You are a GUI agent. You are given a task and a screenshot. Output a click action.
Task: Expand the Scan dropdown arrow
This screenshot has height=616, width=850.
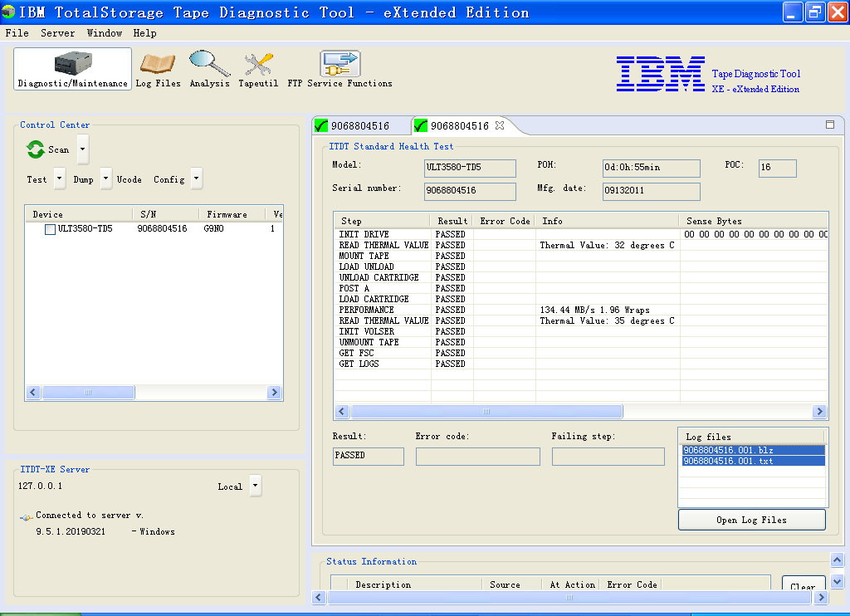pos(82,149)
